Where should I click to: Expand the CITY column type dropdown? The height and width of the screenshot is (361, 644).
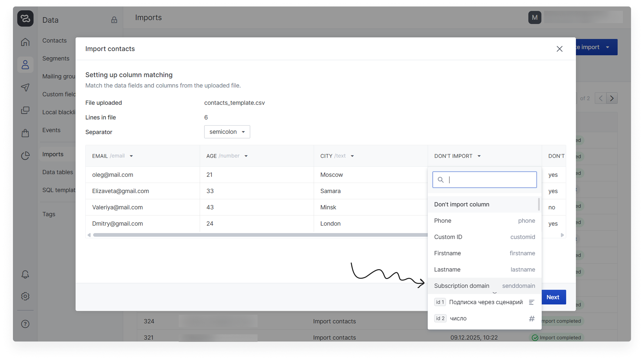pyautogui.click(x=352, y=156)
